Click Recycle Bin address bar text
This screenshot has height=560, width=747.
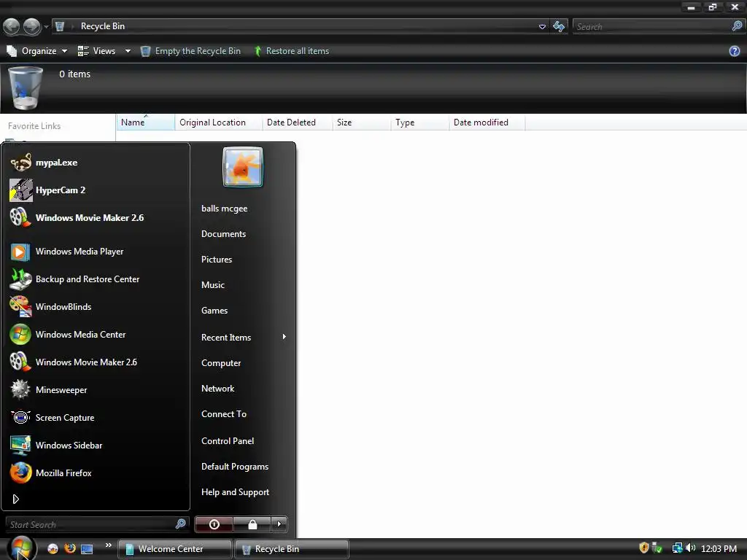click(x=103, y=26)
